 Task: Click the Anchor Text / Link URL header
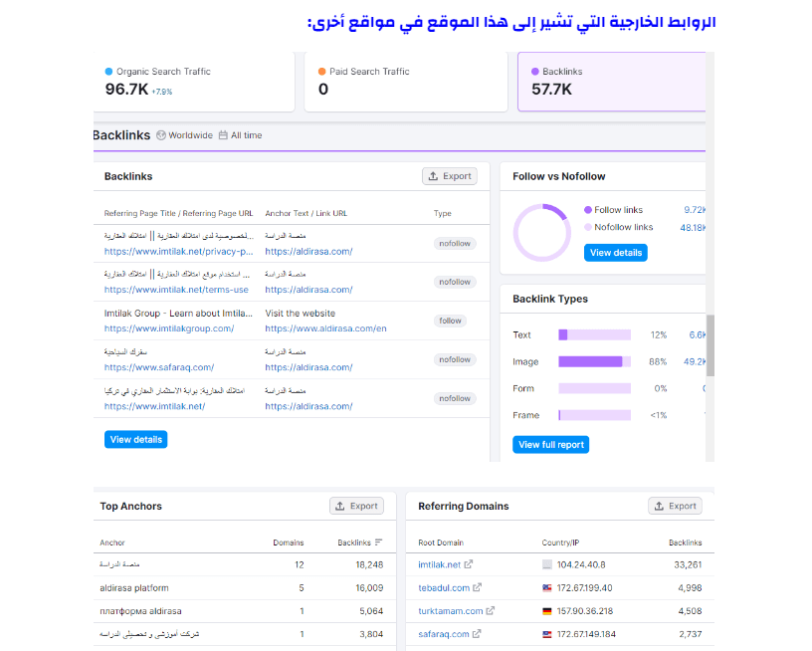[306, 213]
